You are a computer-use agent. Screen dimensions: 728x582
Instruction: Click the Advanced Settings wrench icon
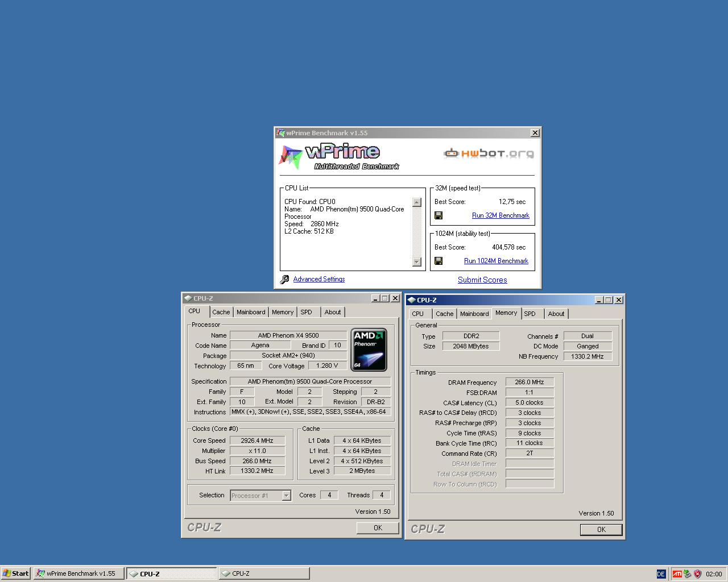pos(284,279)
